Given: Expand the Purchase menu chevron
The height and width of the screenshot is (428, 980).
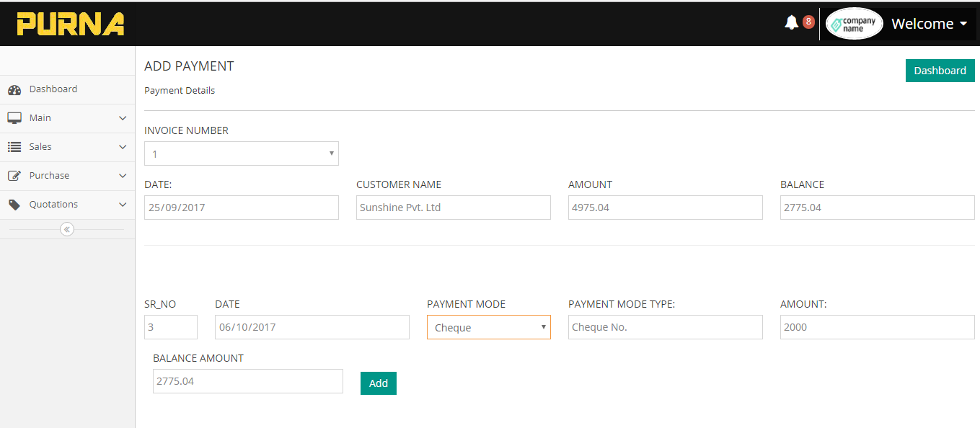Looking at the screenshot, I should pos(123,176).
